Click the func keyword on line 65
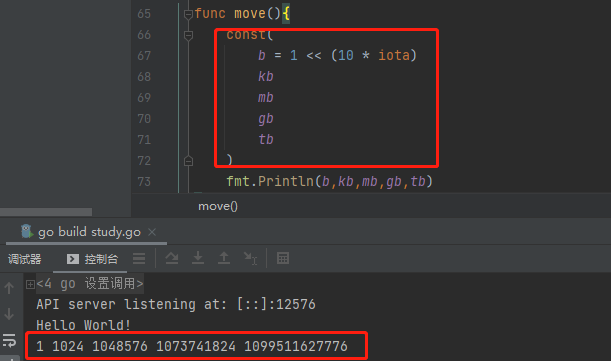The width and height of the screenshot is (611, 361). tap(210, 14)
